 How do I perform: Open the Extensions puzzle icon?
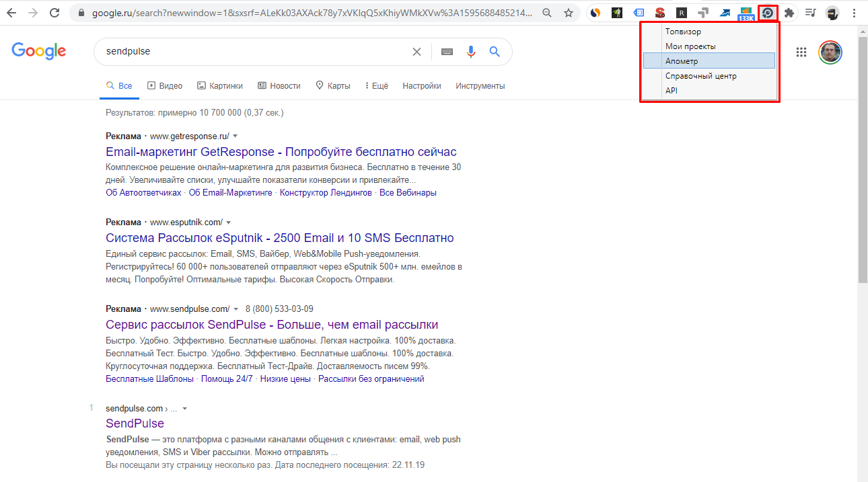tap(789, 13)
